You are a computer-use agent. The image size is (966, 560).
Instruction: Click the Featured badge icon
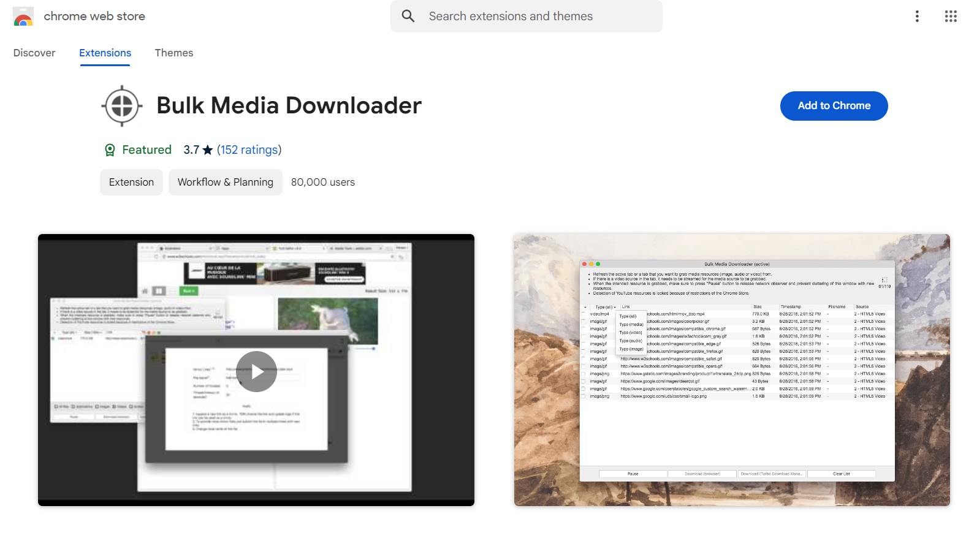pos(110,150)
